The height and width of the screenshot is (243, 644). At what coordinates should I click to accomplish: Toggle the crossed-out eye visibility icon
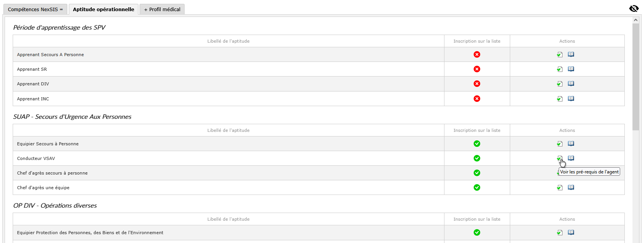point(634,8)
